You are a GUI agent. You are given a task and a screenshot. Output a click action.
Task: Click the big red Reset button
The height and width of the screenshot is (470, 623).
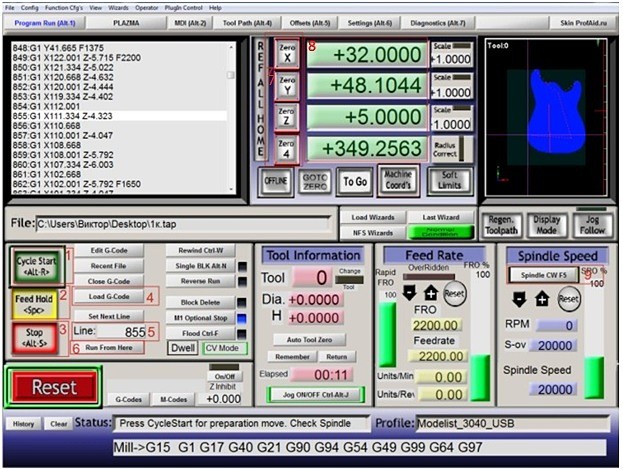click(54, 387)
